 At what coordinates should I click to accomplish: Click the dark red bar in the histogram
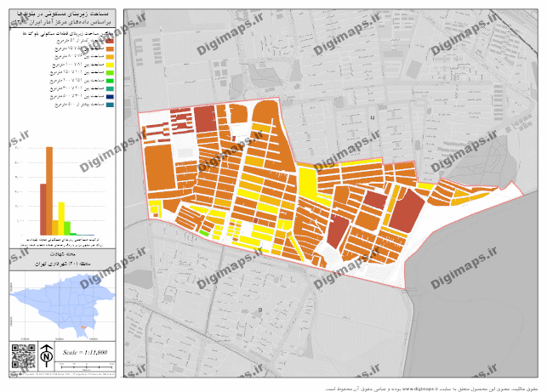(43, 209)
